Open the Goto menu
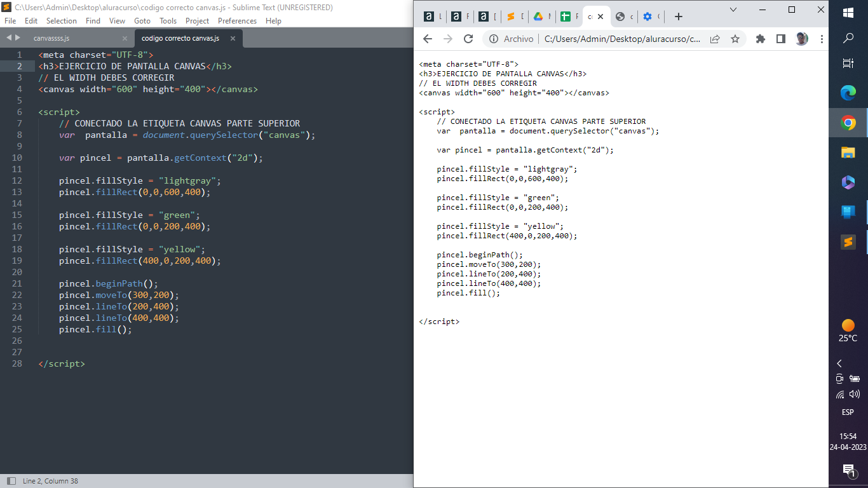This screenshot has height=488, width=868. [142, 21]
